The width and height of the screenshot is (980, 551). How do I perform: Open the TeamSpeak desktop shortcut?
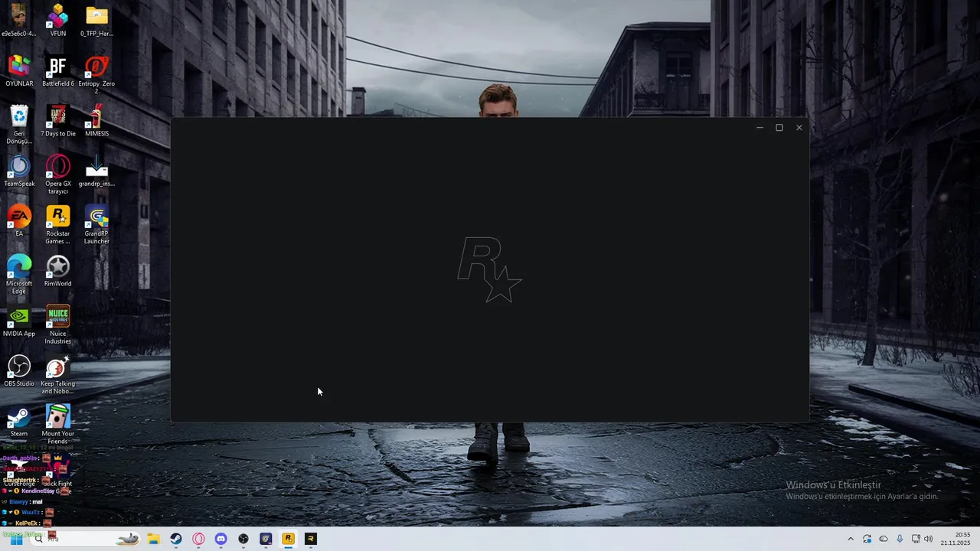[19, 171]
